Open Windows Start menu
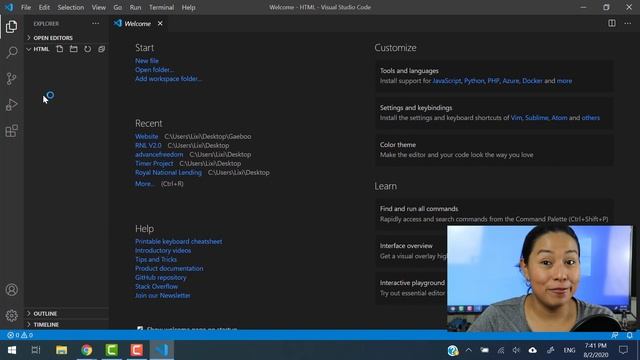Screen dimensions: 640x360 coord(11,350)
